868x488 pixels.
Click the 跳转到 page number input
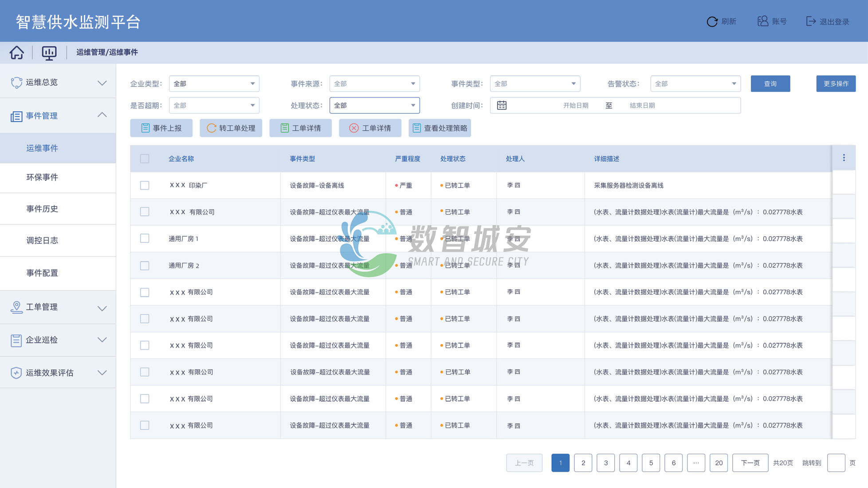[836, 463]
